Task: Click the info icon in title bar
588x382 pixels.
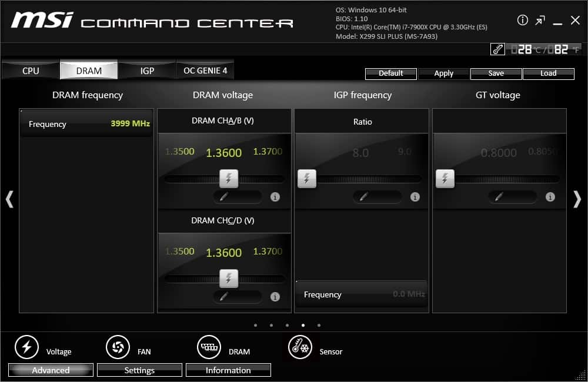Action: tap(522, 20)
